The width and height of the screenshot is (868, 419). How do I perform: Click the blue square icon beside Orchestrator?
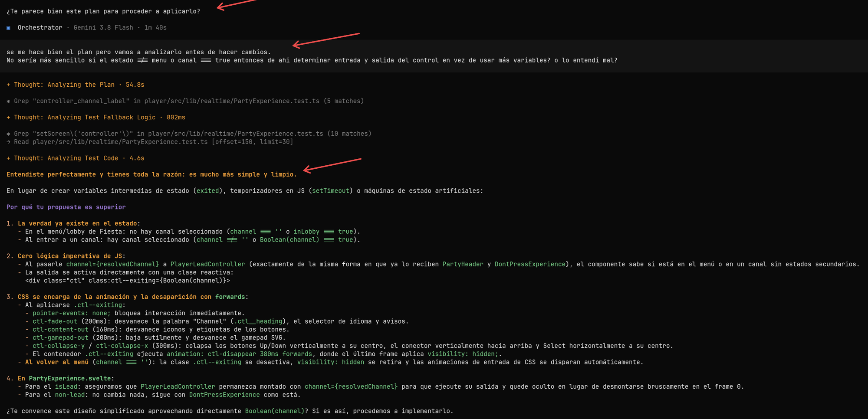9,28
